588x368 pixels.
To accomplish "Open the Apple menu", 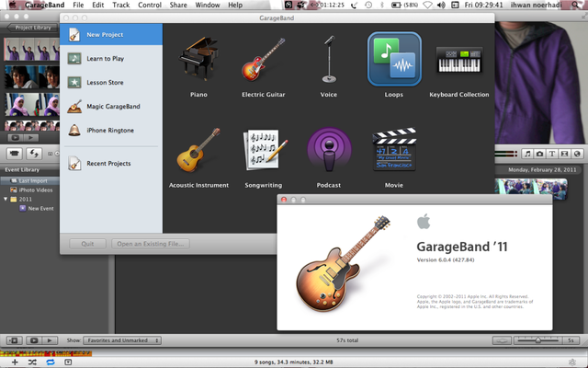I will tap(12, 5).
